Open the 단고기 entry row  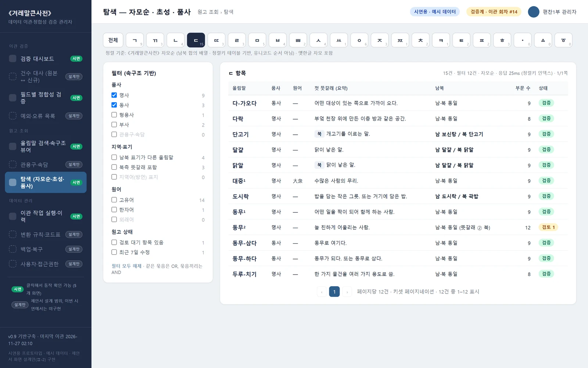(398, 134)
